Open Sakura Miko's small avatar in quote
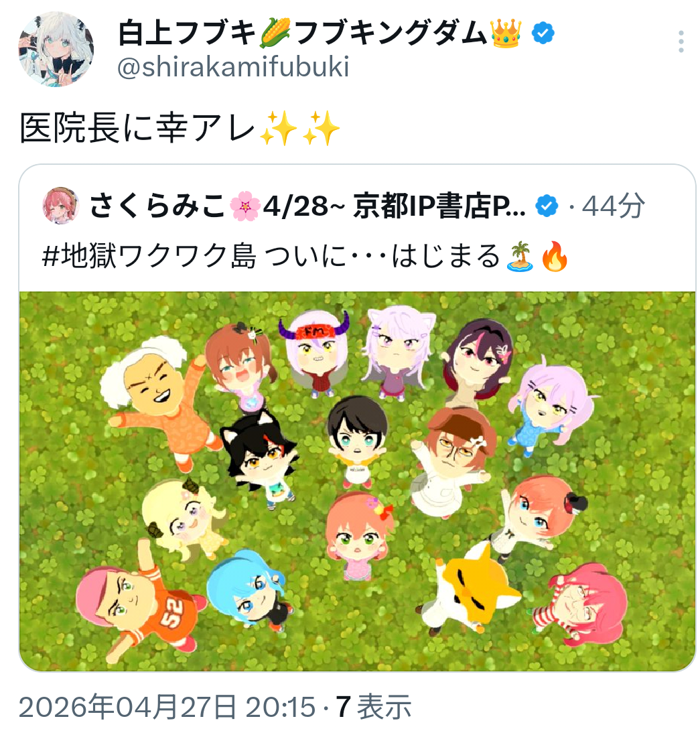Screen dimensions: 700x733 point(61,206)
